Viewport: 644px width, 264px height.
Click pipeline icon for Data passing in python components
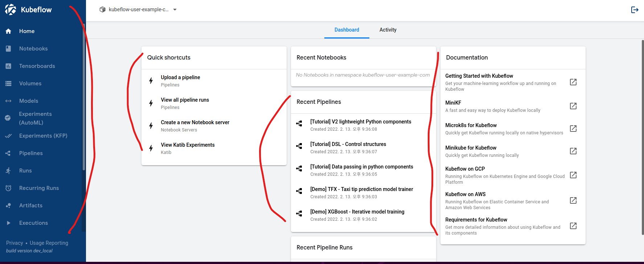tap(299, 168)
